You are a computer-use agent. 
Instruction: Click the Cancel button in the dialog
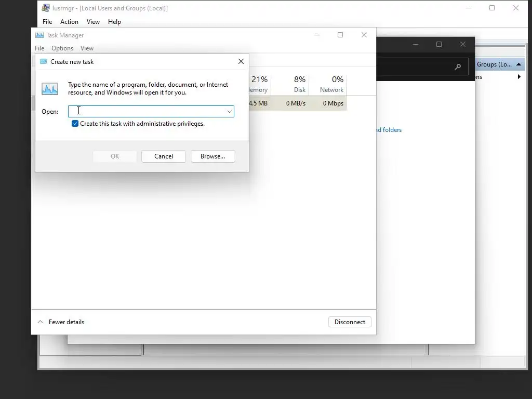[164, 156]
